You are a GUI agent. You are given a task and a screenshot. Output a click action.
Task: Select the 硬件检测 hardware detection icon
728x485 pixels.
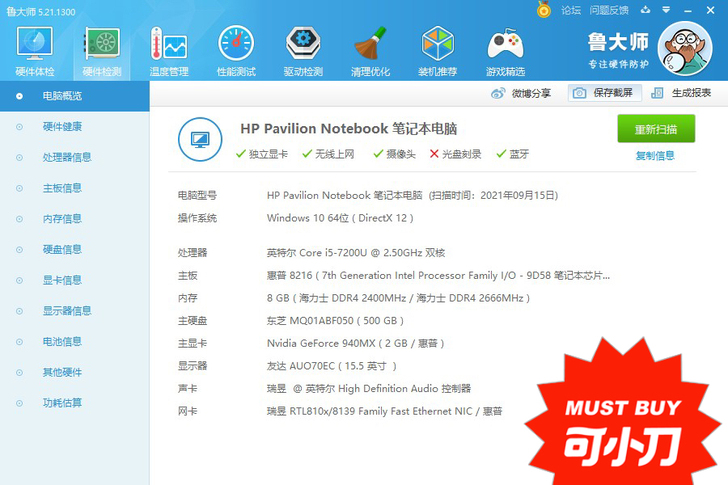[x=102, y=52]
